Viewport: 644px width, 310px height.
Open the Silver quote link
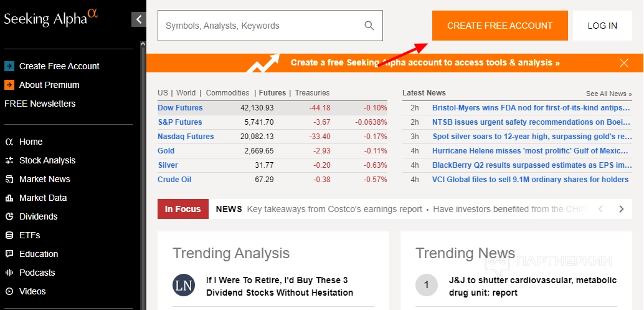click(x=168, y=165)
